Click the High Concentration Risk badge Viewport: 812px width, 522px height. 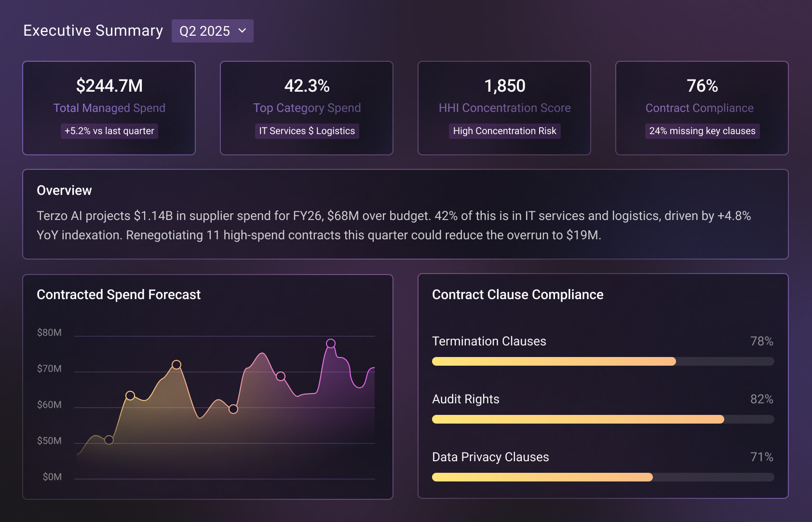pos(504,131)
